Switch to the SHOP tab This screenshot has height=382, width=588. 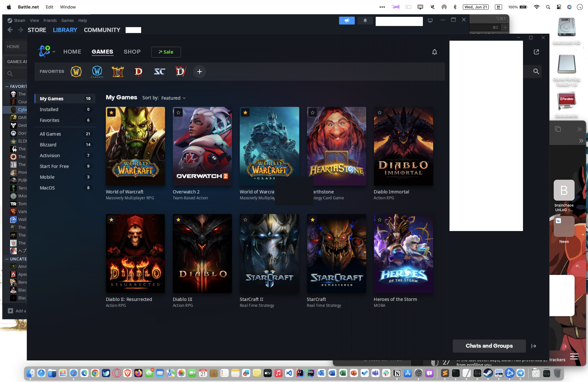coord(132,52)
